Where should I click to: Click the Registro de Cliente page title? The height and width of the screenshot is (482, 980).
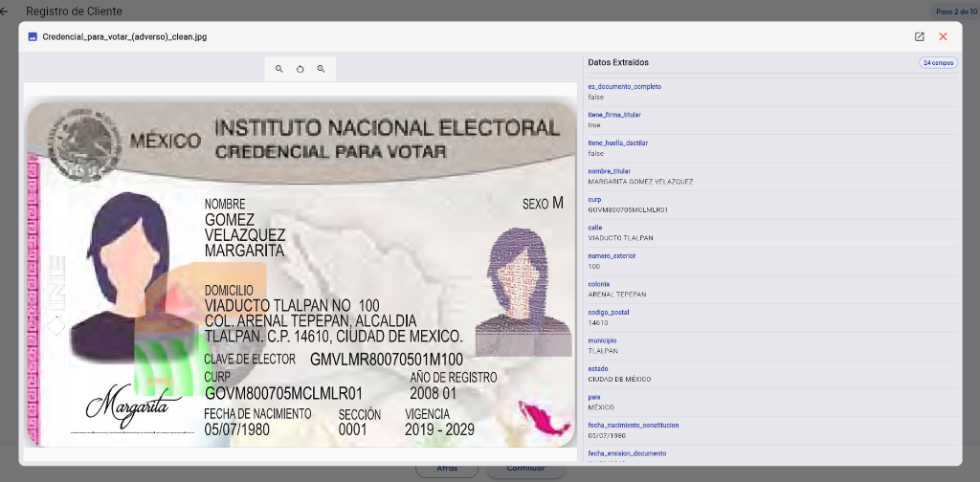tap(74, 11)
